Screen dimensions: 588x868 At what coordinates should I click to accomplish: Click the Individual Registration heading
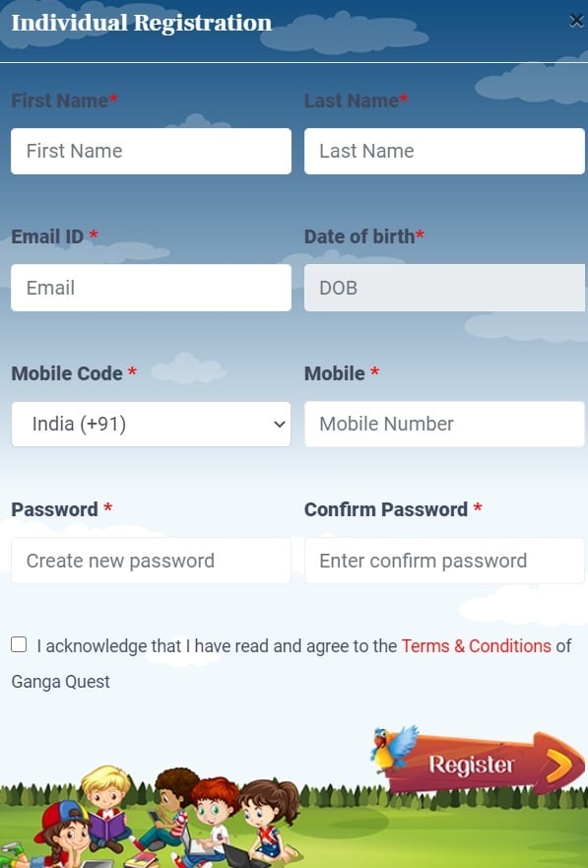142,23
